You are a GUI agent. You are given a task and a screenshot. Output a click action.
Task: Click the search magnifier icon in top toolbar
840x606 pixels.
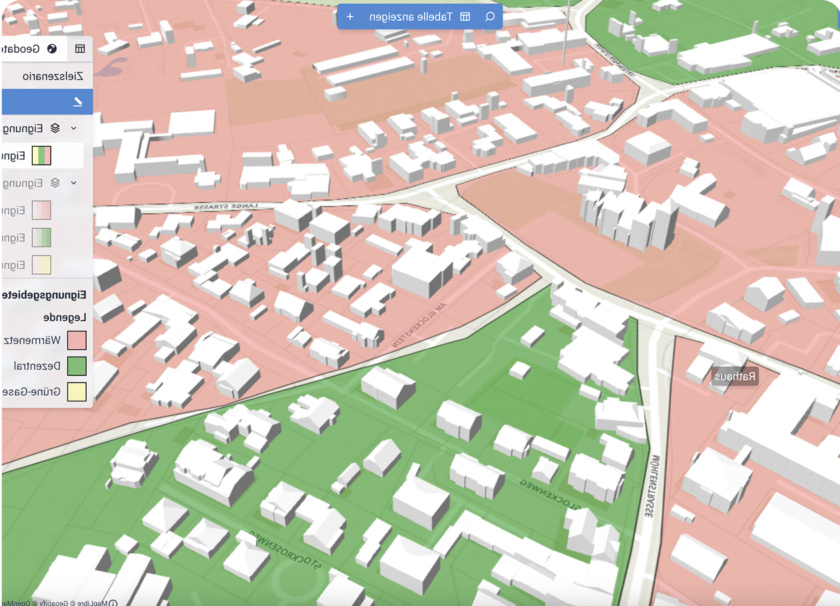489,17
